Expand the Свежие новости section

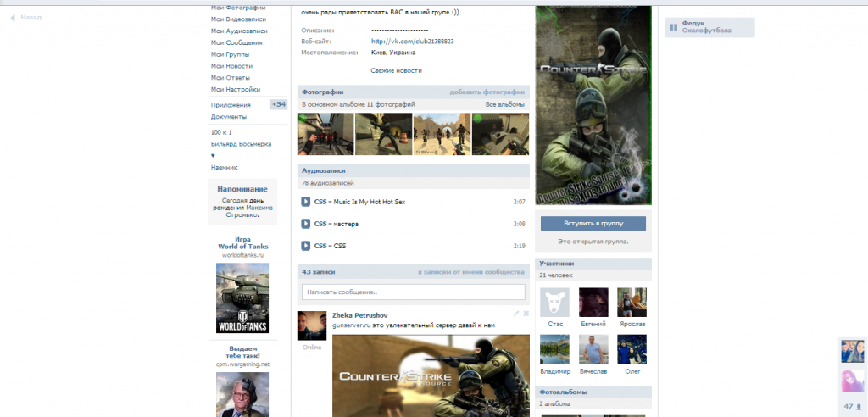396,70
